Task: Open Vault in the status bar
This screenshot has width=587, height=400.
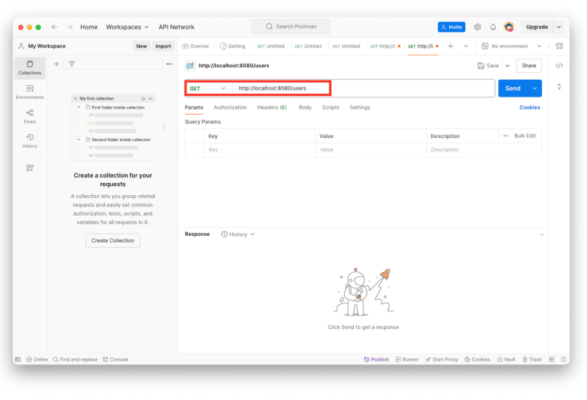Action: tap(506, 359)
